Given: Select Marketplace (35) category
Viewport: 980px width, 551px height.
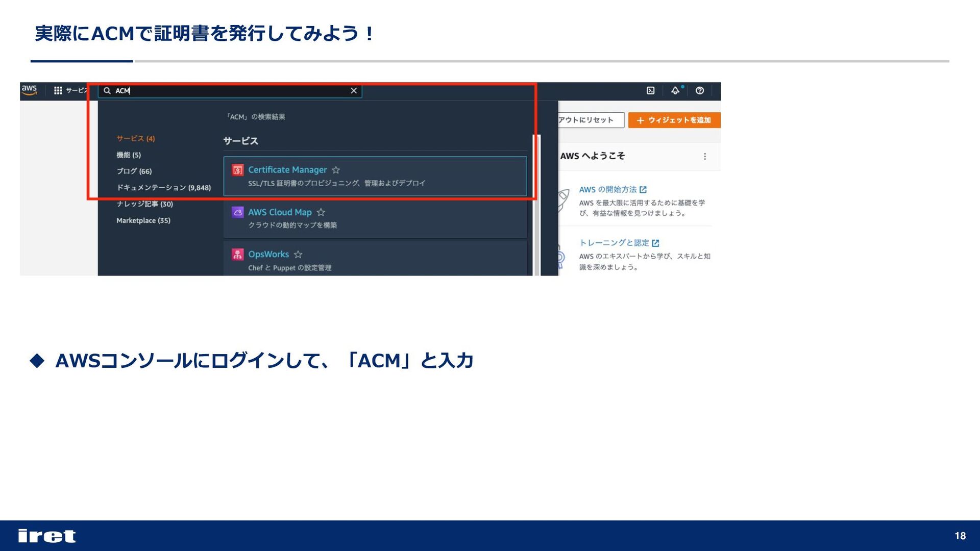Looking at the screenshot, I should point(143,220).
